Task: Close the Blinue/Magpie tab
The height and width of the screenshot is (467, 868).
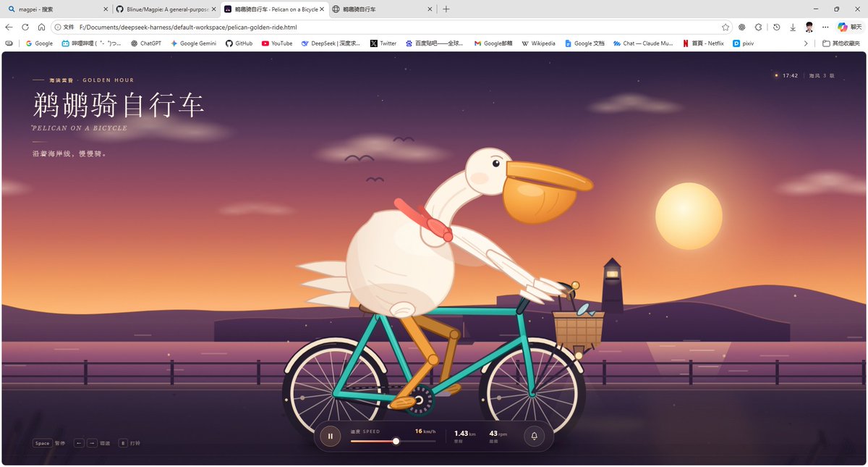Action: [213, 9]
